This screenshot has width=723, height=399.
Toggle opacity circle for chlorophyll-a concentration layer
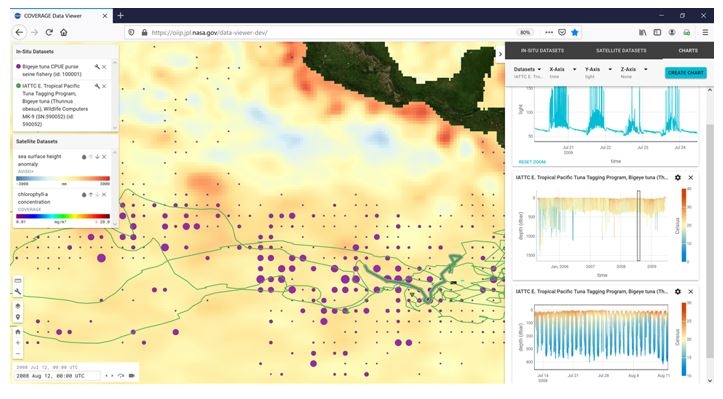tap(84, 195)
